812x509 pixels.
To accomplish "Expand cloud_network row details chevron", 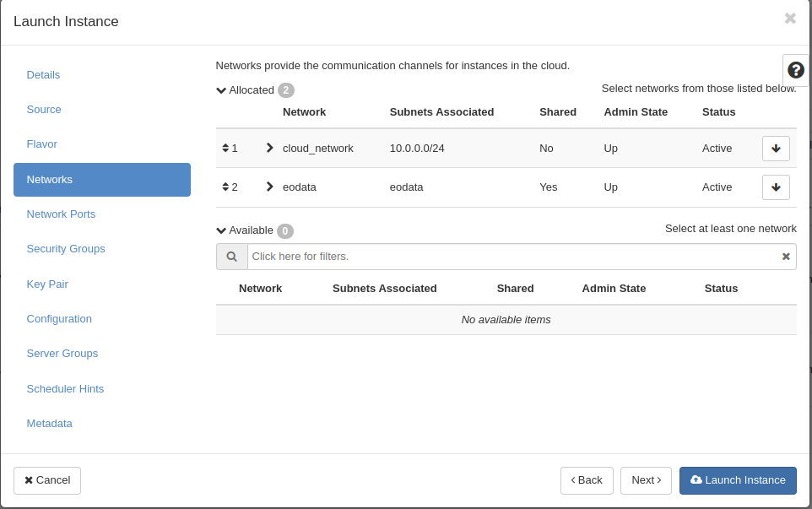I will click(269, 148).
